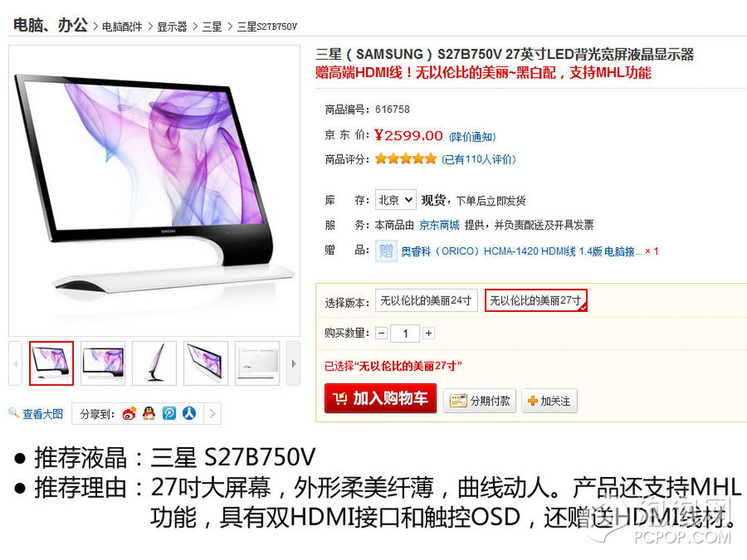
Task: Increase purchase quantity with plus button
Action: 428,333
